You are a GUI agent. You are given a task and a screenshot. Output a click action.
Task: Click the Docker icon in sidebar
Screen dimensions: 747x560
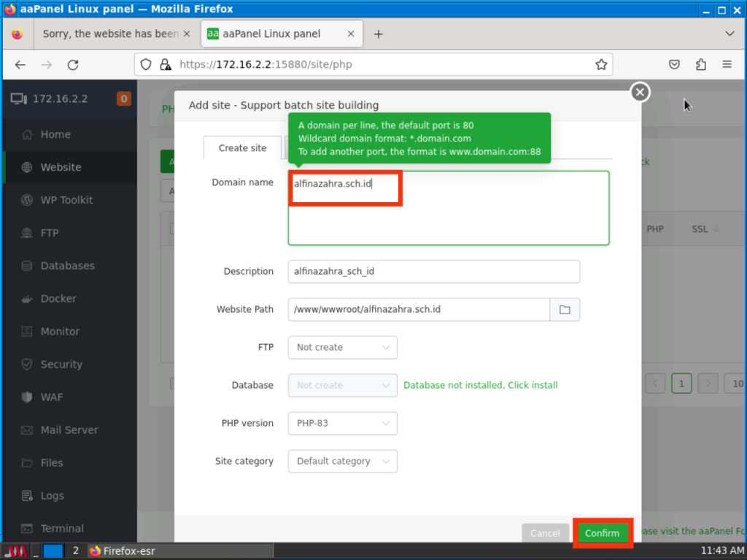click(x=27, y=299)
